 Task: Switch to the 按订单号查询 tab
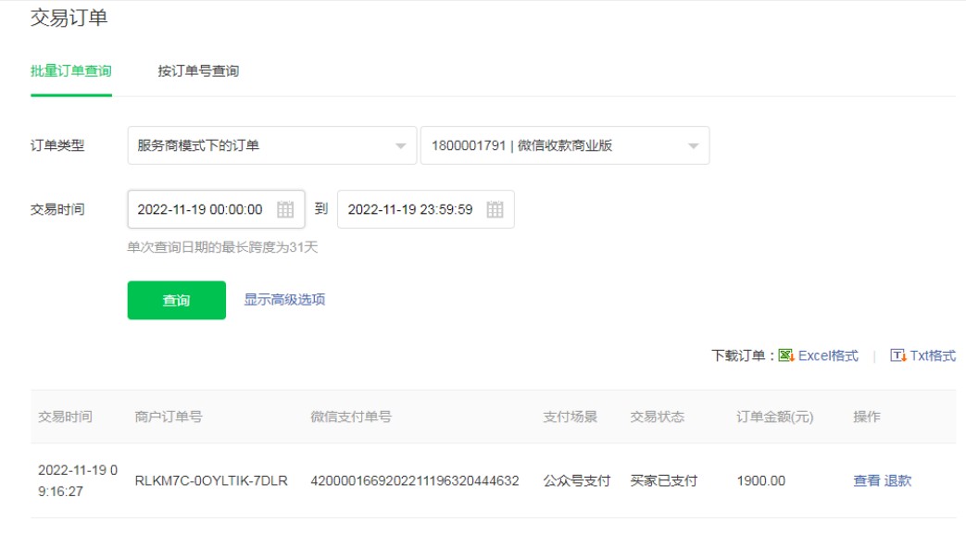pyautogui.click(x=198, y=71)
